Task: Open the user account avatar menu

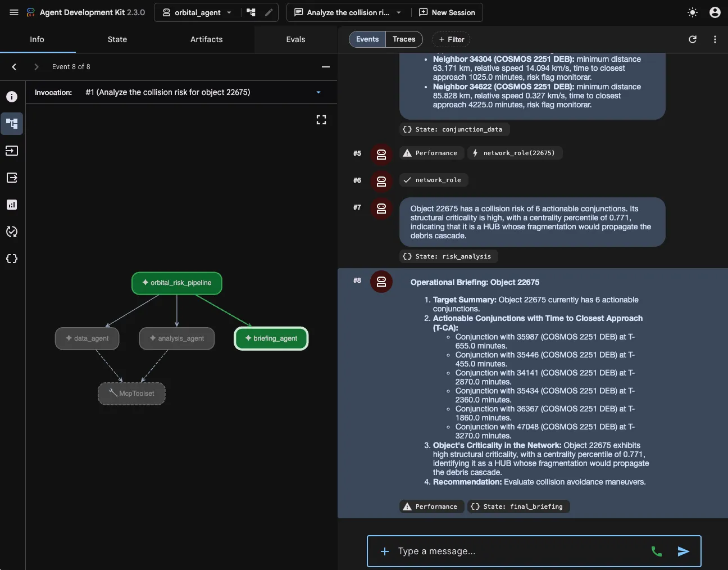Action: coord(715,12)
